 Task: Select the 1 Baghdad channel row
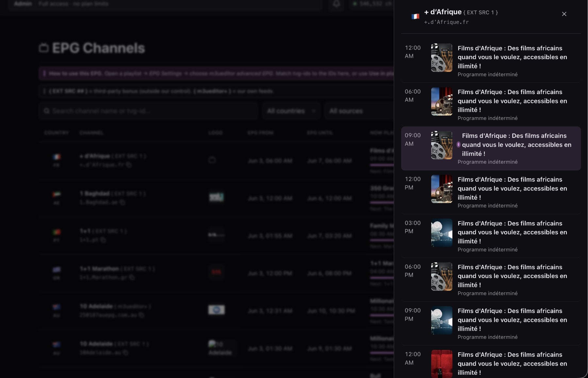coord(216,198)
